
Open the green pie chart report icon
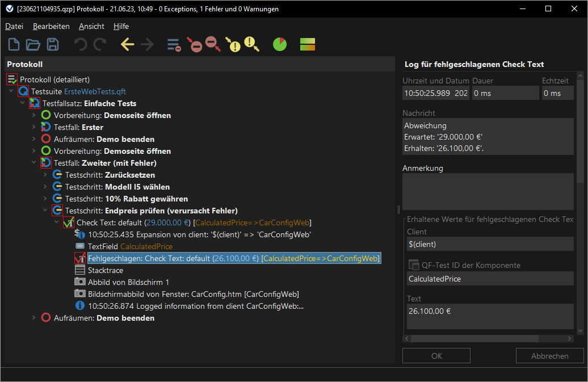pyautogui.click(x=279, y=44)
